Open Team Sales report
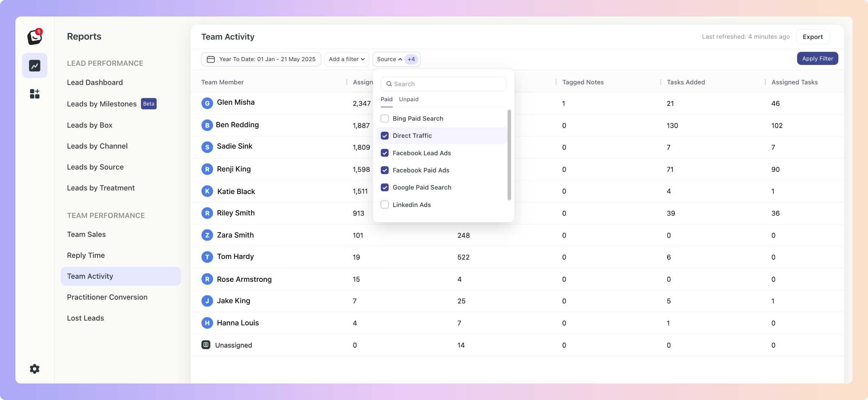This screenshot has height=400, width=868. (86, 235)
